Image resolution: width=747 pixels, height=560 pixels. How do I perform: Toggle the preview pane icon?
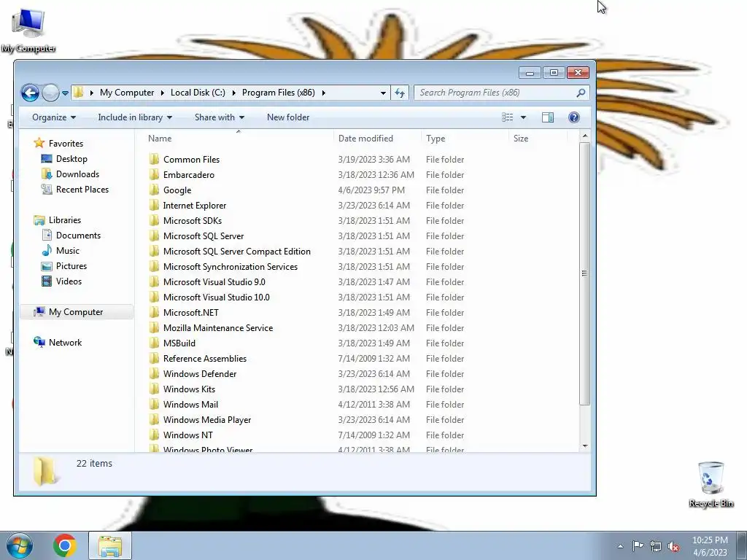point(548,117)
